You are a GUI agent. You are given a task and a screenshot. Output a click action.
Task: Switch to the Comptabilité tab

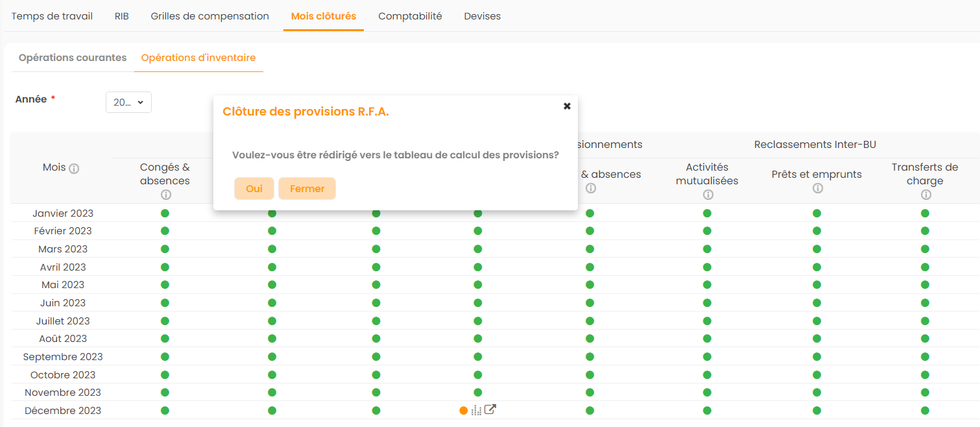(x=410, y=16)
